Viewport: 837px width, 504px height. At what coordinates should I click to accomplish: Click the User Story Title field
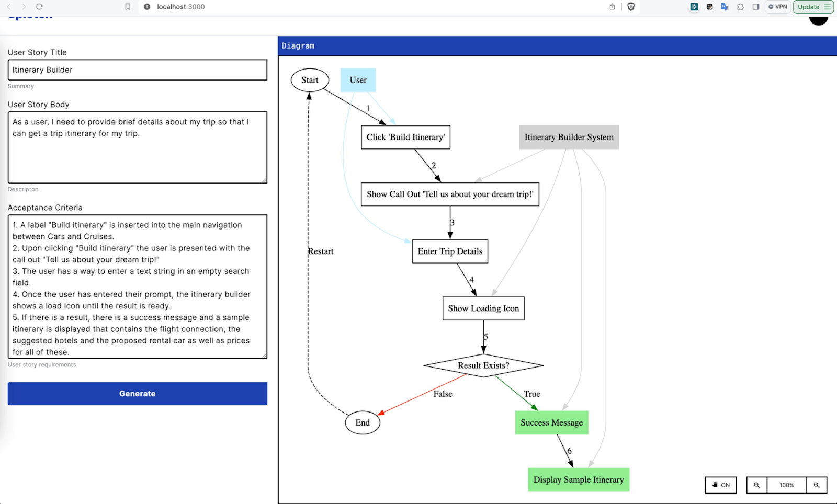pyautogui.click(x=137, y=70)
